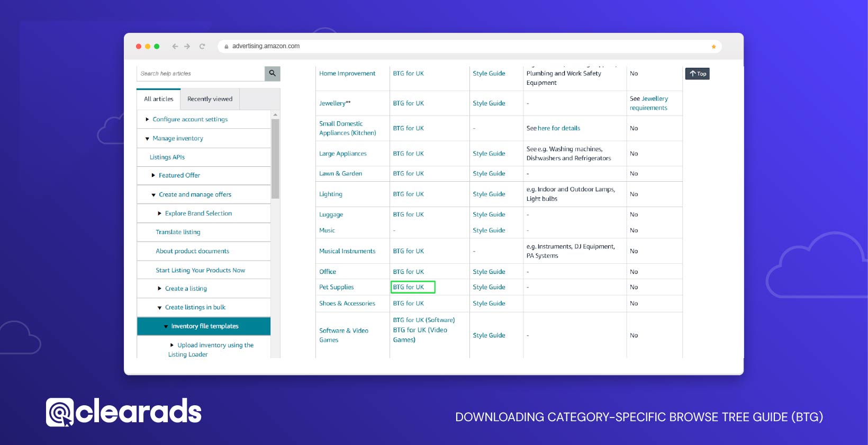Open the Pet Supplies category link

click(x=337, y=287)
